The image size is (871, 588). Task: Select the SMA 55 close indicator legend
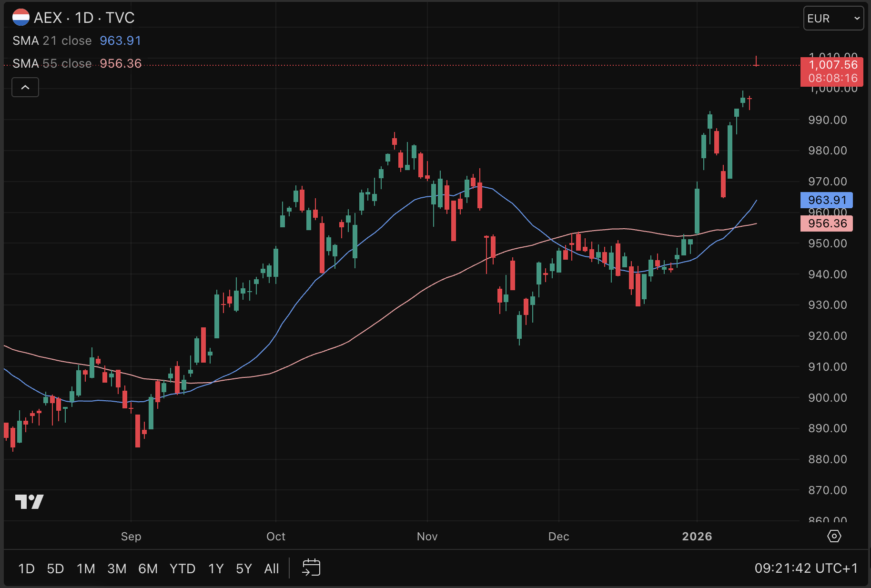(52, 63)
